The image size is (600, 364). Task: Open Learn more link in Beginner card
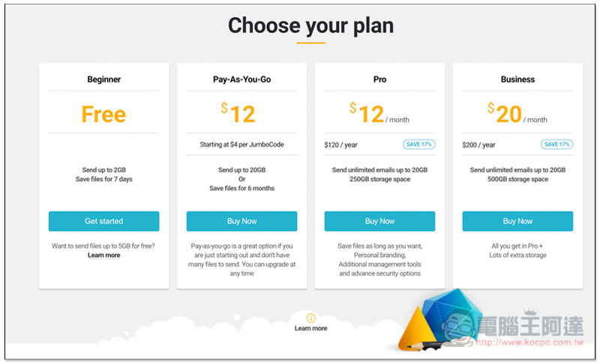(x=103, y=255)
